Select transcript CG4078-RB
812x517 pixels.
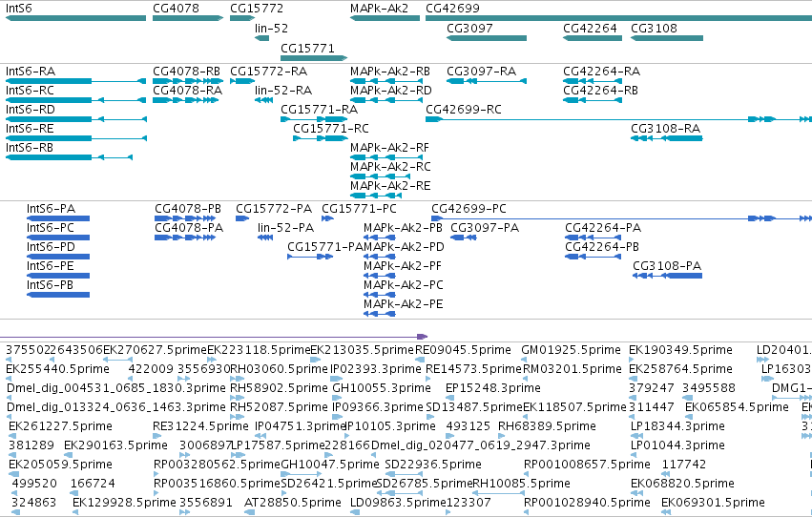tap(188, 81)
